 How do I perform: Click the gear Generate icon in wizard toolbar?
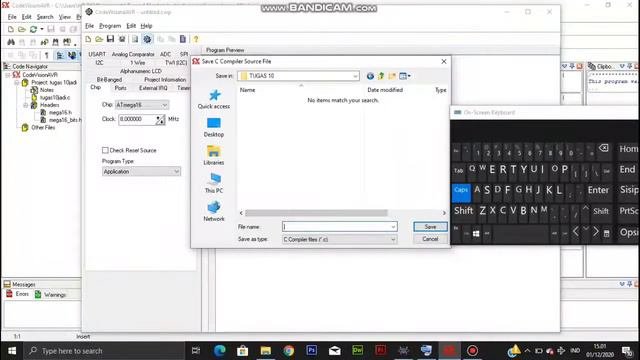click(147, 39)
